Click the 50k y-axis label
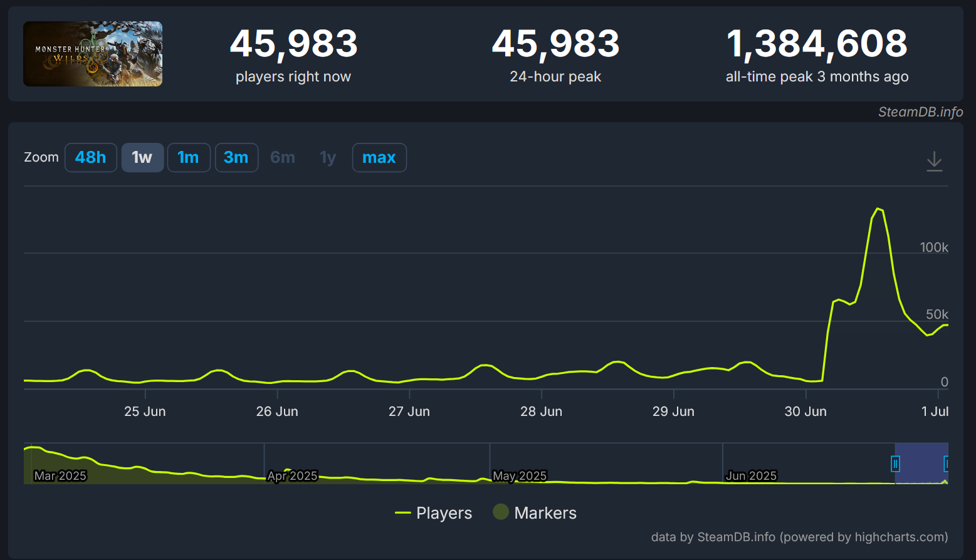Viewport: 976px width, 560px height. coord(937,314)
